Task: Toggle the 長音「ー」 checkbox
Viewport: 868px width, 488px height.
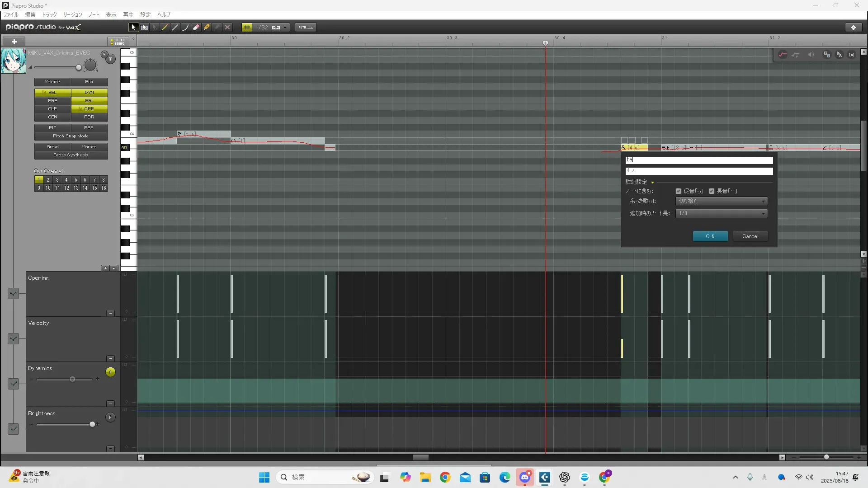Action: point(712,191)
